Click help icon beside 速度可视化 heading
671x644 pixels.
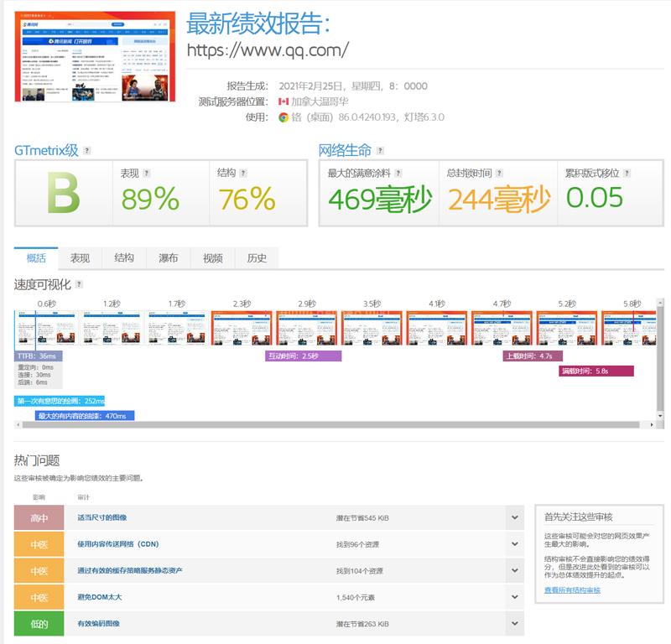(79, 284)
